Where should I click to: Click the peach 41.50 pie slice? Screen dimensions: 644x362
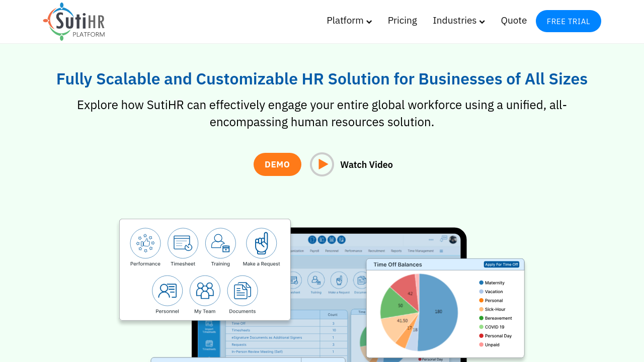click(x=399, y=325)
